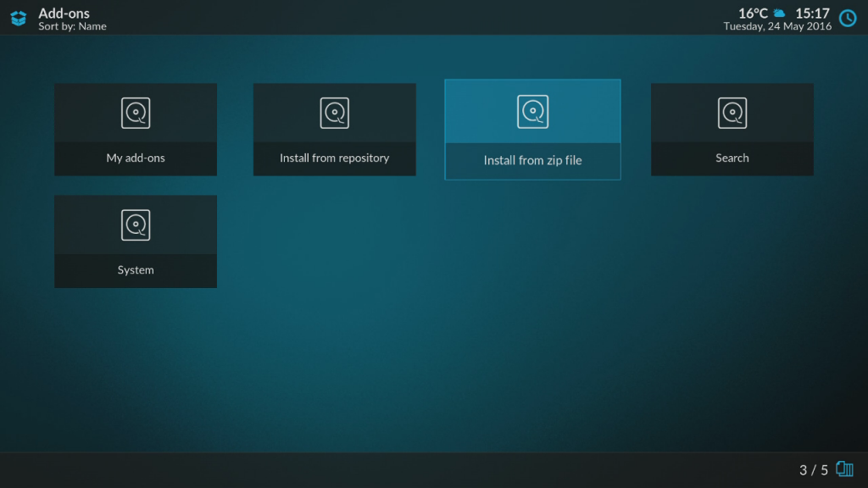
Task: Click the 15:17 time display
Action: tap(813, 13)
